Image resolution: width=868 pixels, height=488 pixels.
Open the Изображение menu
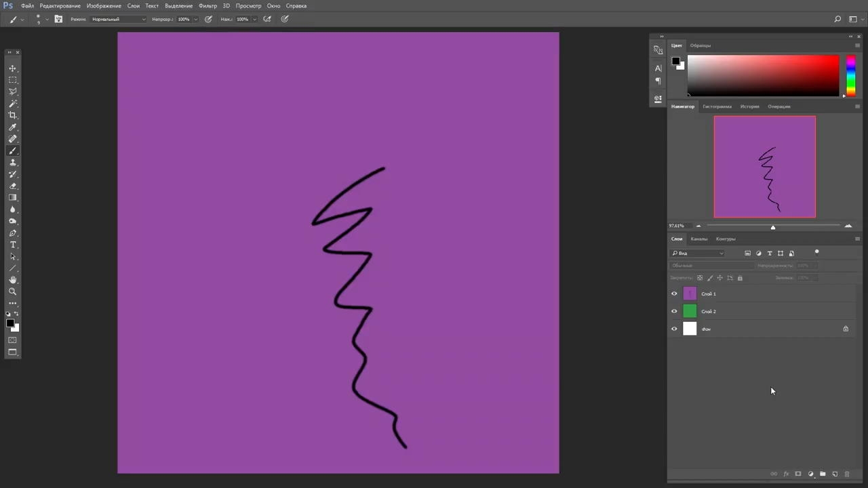click(104, 5)
